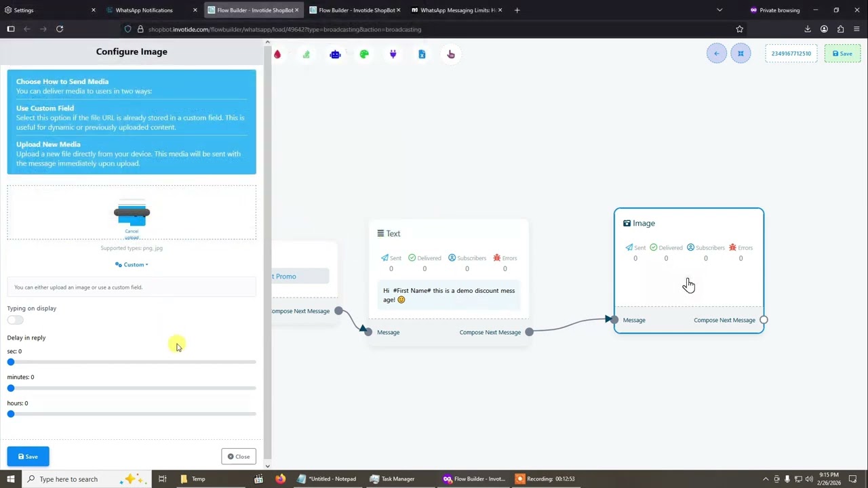Click the Subscribers icon in Image node

pos(690,247)
